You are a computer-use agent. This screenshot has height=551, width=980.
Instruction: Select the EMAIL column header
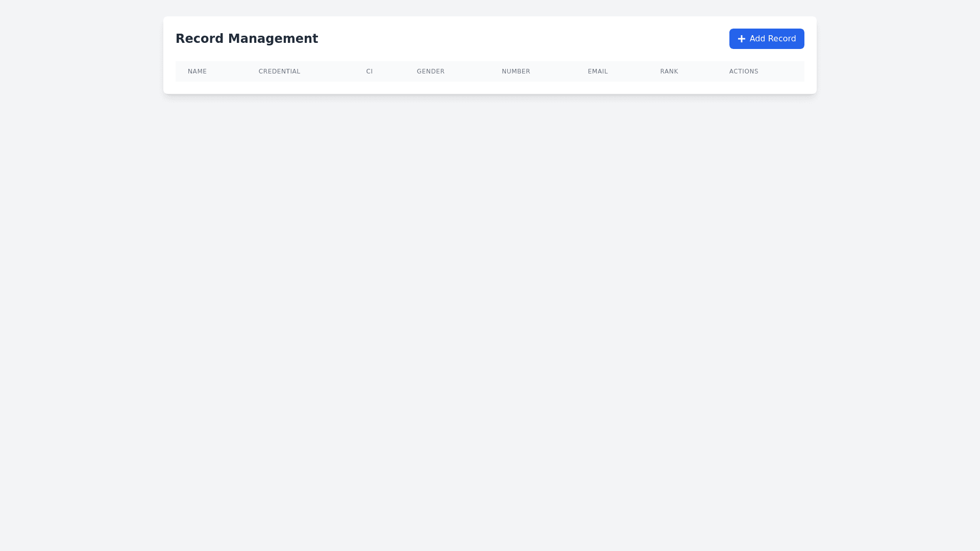tap(597, 71)
